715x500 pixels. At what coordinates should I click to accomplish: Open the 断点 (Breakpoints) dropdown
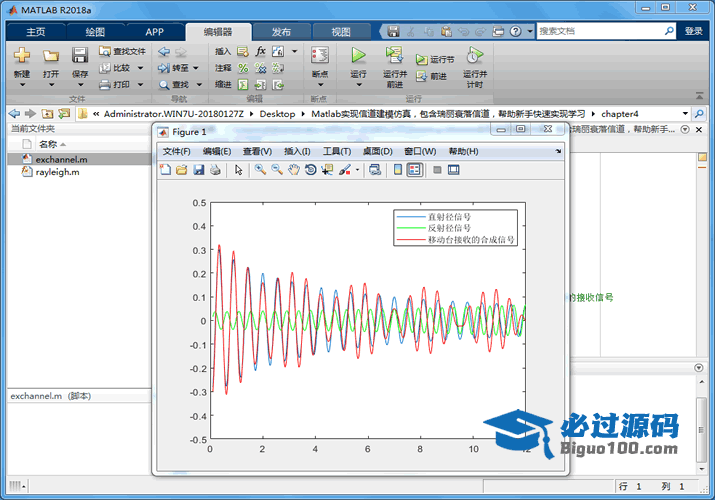(320, 74)
